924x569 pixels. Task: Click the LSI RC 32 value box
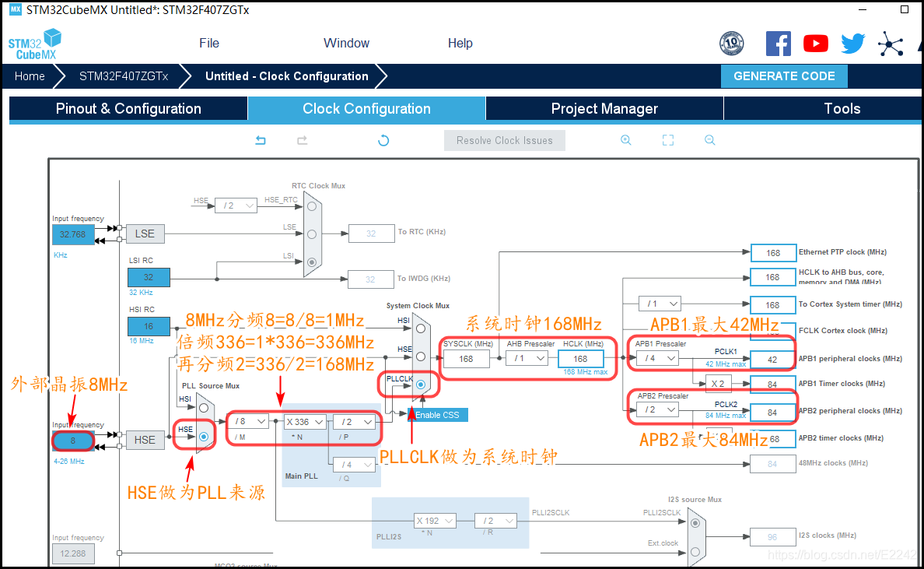(149, 277)
